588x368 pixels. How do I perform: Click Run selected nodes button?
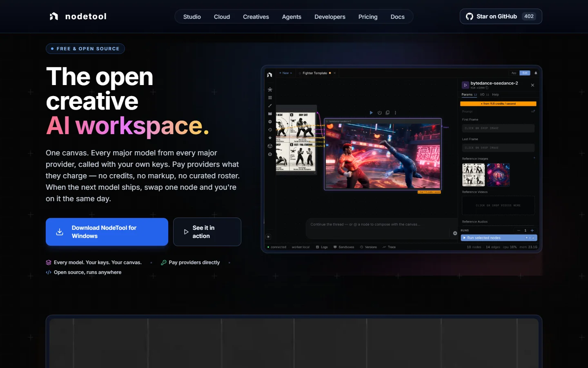(499, 238)
